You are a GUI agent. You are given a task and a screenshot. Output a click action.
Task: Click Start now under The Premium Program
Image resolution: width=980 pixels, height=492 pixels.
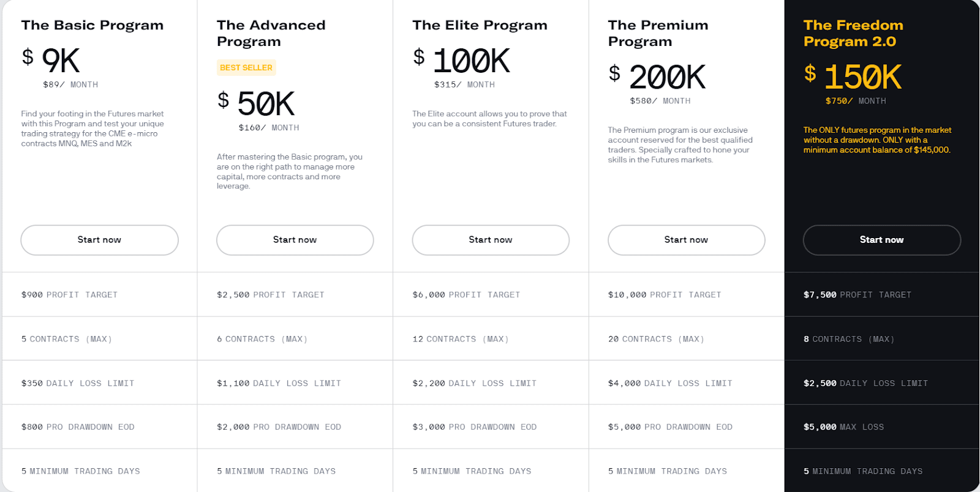click(686, 240)
